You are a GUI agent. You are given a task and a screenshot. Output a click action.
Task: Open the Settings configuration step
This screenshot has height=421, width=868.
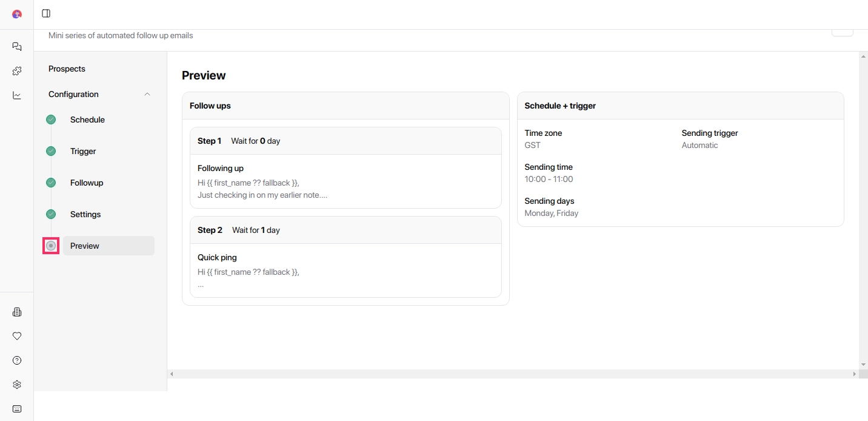click(85, 214)
